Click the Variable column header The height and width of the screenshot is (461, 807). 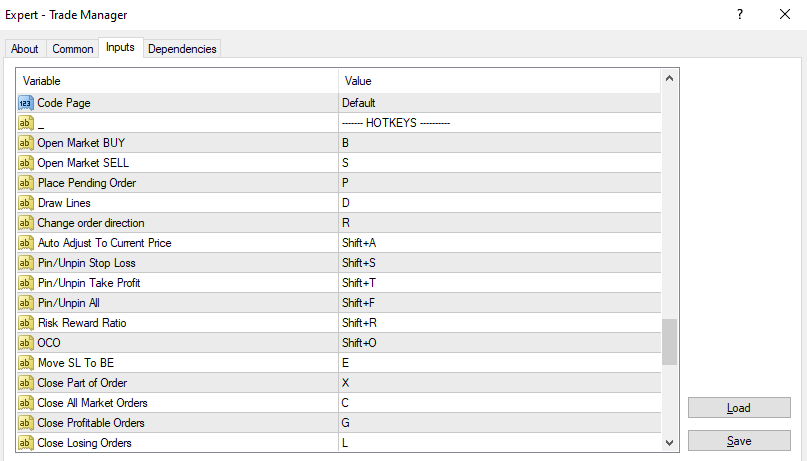pyautogui.click(x=178, y=80)
